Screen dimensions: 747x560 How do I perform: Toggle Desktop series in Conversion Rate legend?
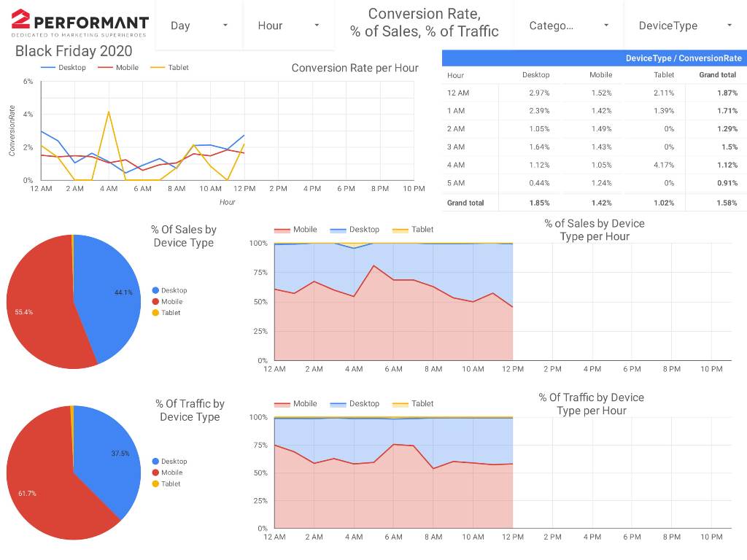click(x=63, y=68)
